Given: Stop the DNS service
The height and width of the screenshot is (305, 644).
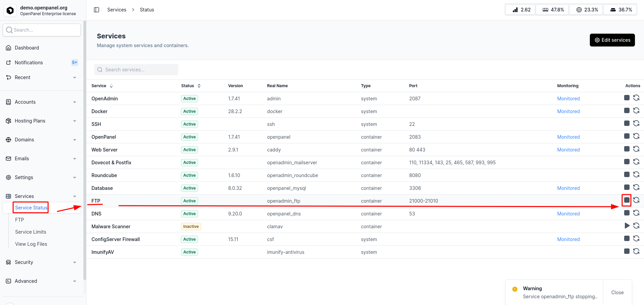Looking at the screenshot, I should click(x=627, y=213).
